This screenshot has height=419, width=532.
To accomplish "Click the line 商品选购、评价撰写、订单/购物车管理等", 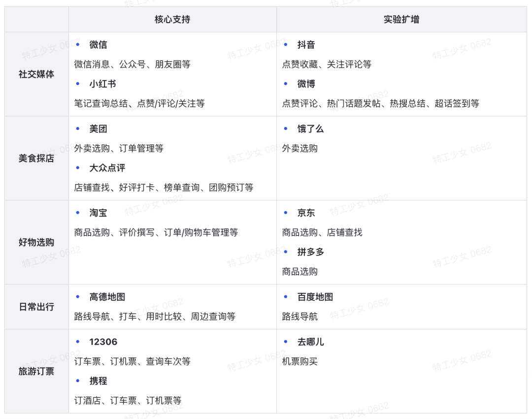I will 156,232.
